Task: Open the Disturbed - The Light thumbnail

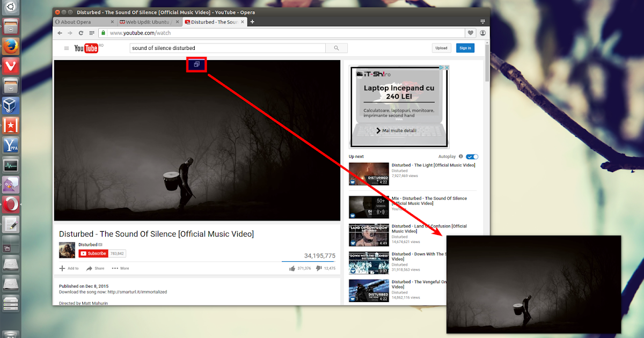Action: coord(369,174)
